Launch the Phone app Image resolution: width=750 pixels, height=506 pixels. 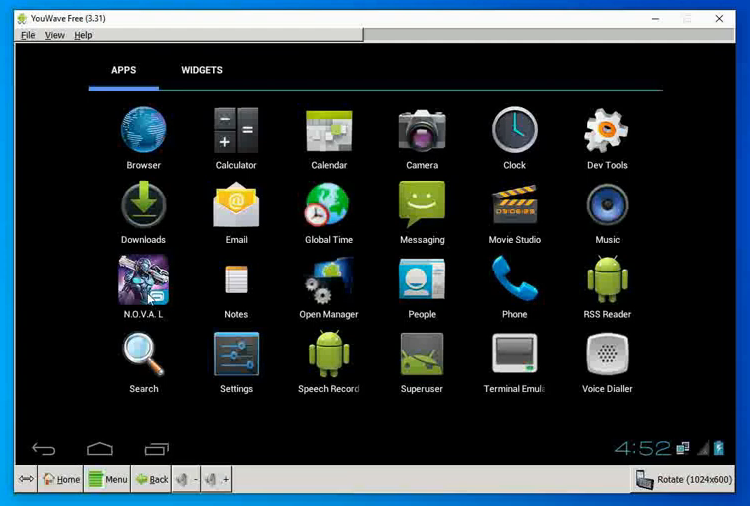point(515,278)
